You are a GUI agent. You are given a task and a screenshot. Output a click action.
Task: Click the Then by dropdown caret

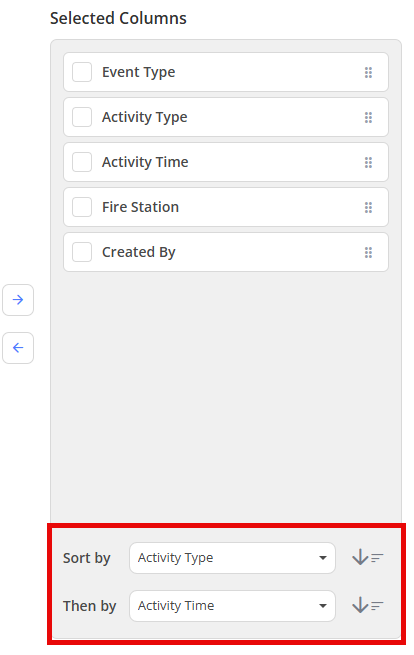(x=323, y=606)
